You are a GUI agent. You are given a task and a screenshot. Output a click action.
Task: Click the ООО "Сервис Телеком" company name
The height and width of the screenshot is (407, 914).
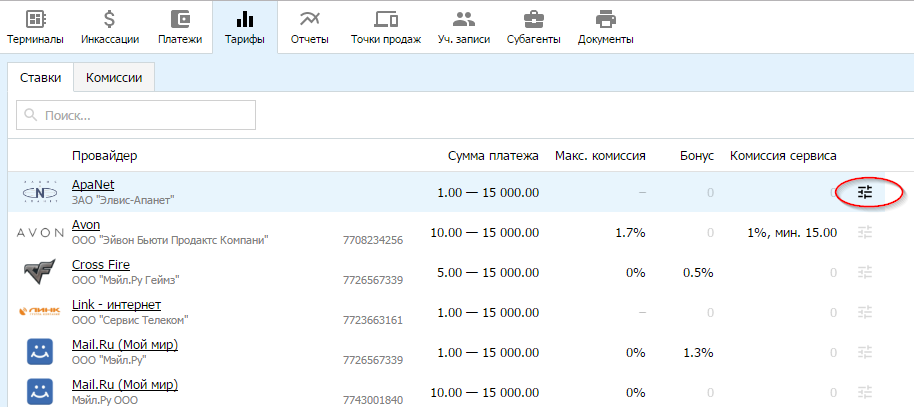coord(131,320)
